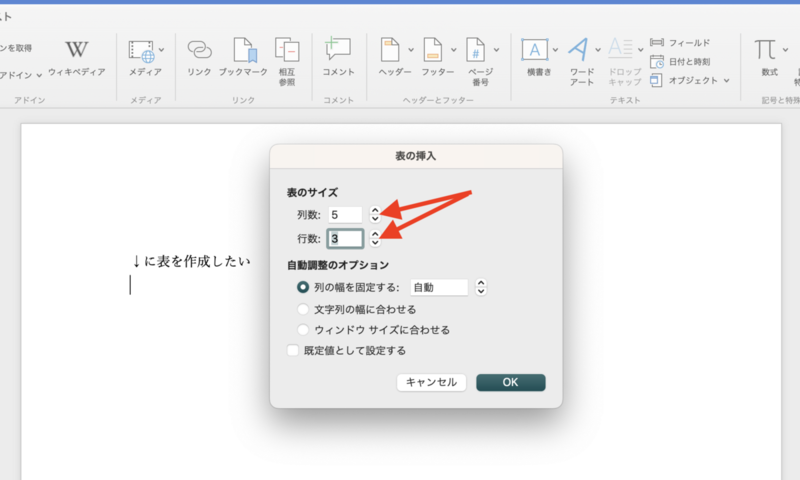Click the 列数 columns input field
The image size is (800, 480).
[345, 215]
